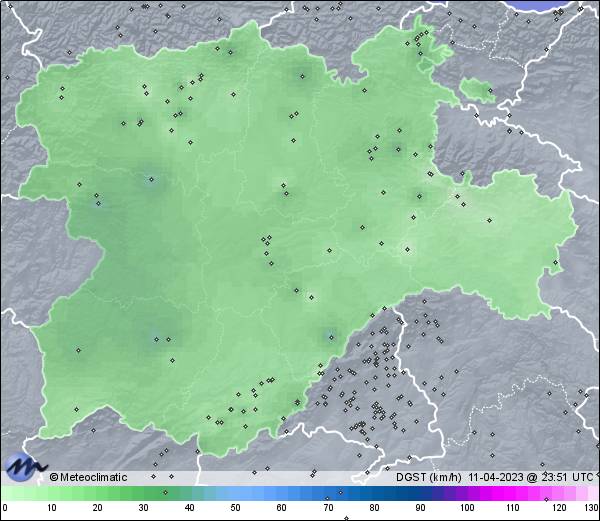
Task: Select station marker in the small detached green enclave
Action: pyautogui.click(x=490, y=91)
